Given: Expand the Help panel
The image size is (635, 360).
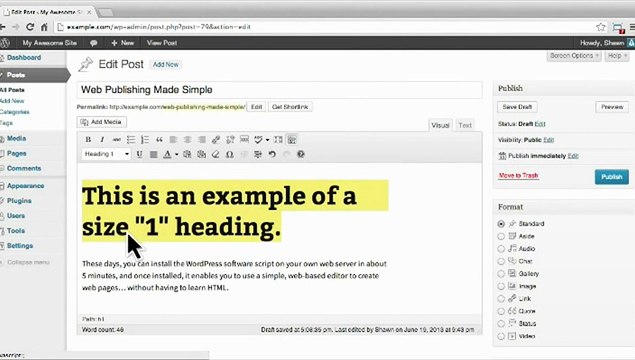Looking at the screenshot, I should [617, 56].
